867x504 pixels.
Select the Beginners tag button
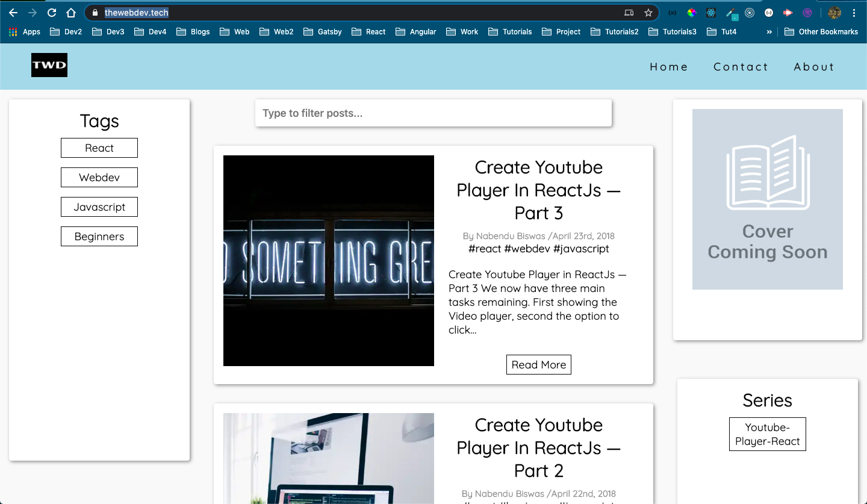click(99, 237)
